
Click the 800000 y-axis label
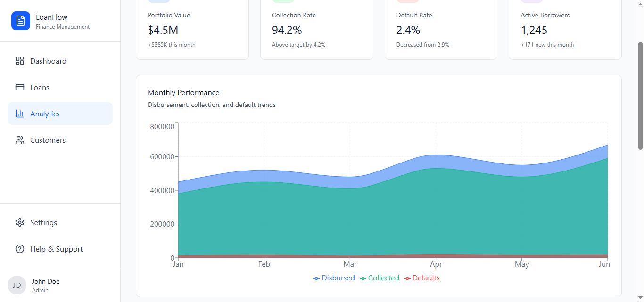[162, 126]
